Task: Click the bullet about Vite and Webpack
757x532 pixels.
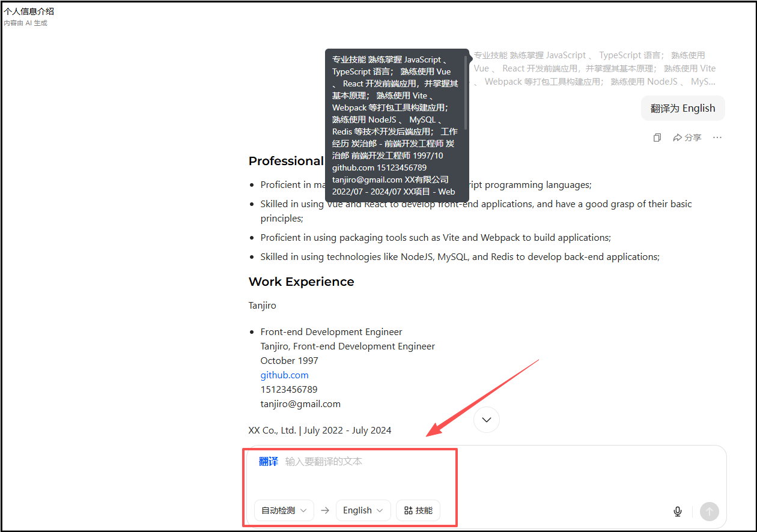Action: [436, 237]
